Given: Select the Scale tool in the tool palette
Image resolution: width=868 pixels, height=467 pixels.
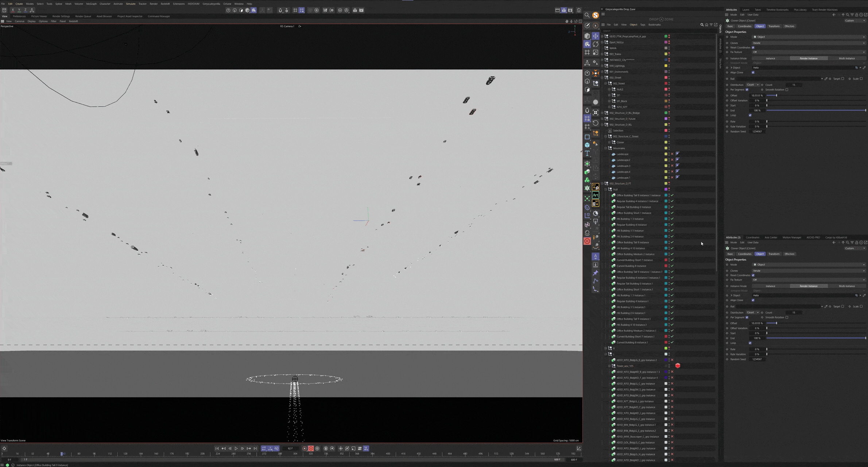Looking at the screenshot, I should (595, 52).
